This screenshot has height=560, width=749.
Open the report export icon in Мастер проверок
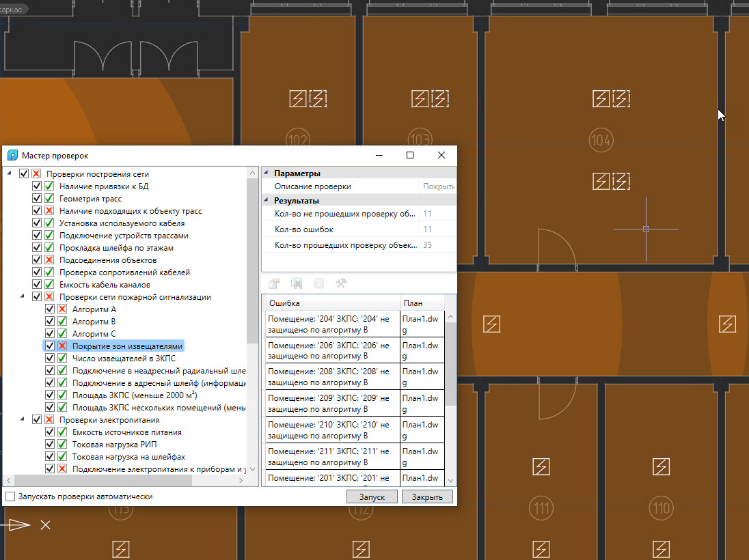pyautogui.click(x=273, y=283)
